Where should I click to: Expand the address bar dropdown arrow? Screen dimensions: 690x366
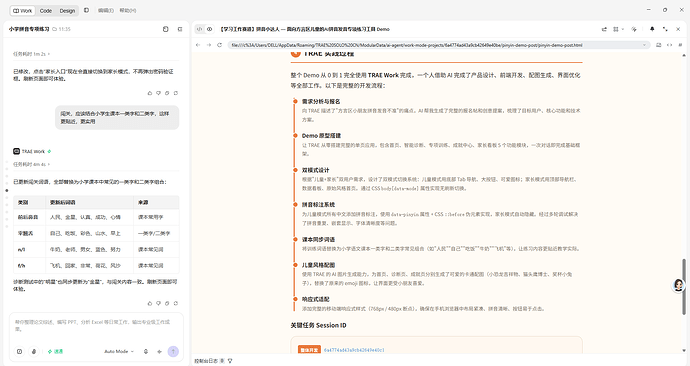(x=644, y=45)
